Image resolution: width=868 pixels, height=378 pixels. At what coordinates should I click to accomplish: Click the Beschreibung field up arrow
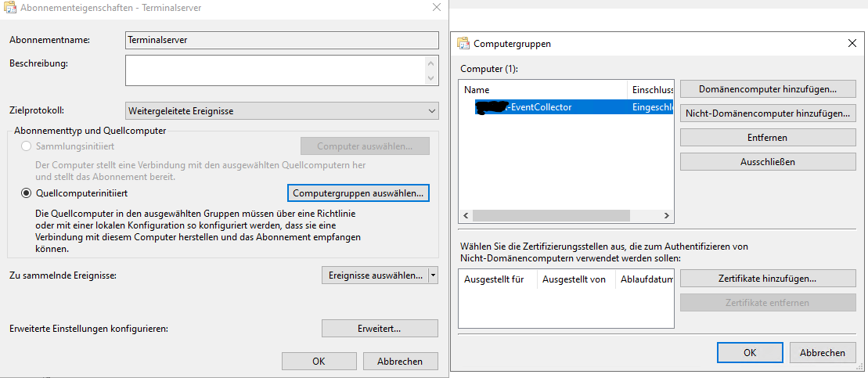pos(431,63)
